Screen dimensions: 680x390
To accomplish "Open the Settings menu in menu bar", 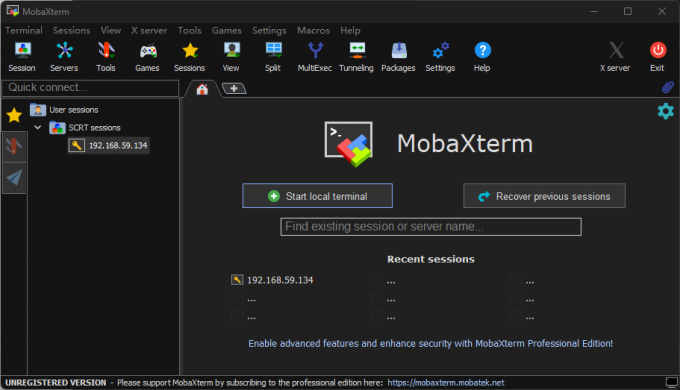I will point(269,30).
